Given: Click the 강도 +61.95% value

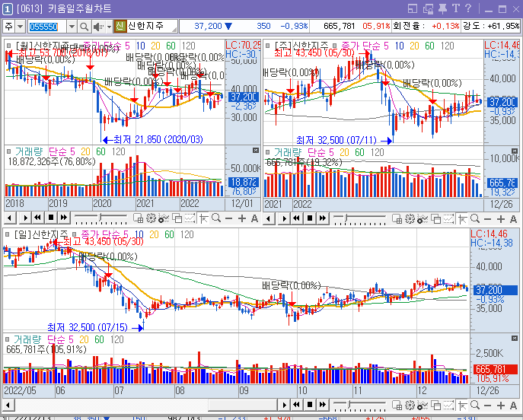Looking at the screenshot, I should tap(504, 26).
